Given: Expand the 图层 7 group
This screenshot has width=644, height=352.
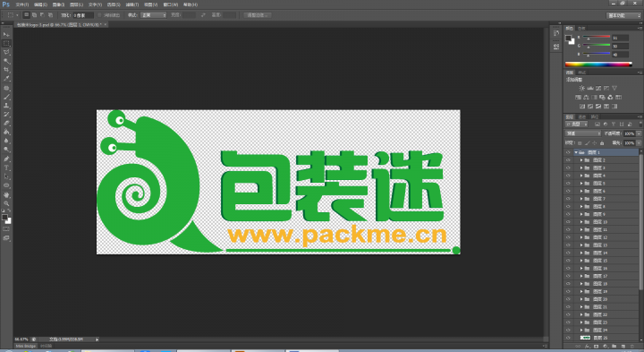Looking at the screenshot, I should [x=581, y=199].
